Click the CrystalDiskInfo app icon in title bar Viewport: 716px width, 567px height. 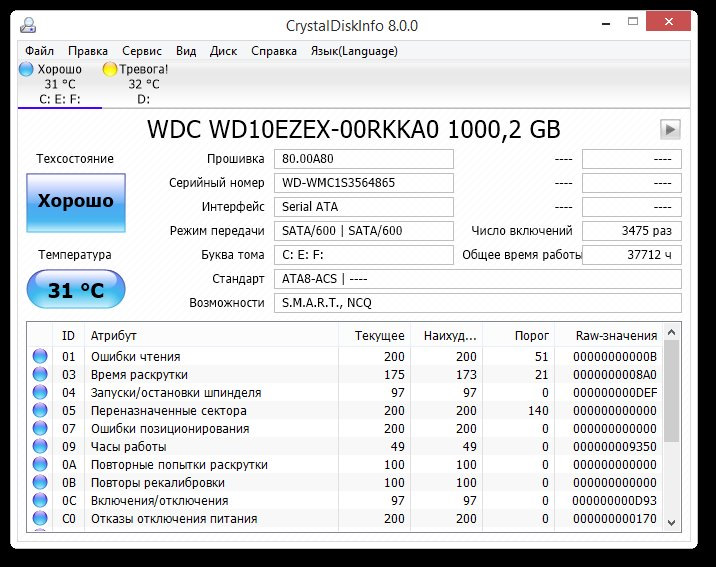pos(28,26)
